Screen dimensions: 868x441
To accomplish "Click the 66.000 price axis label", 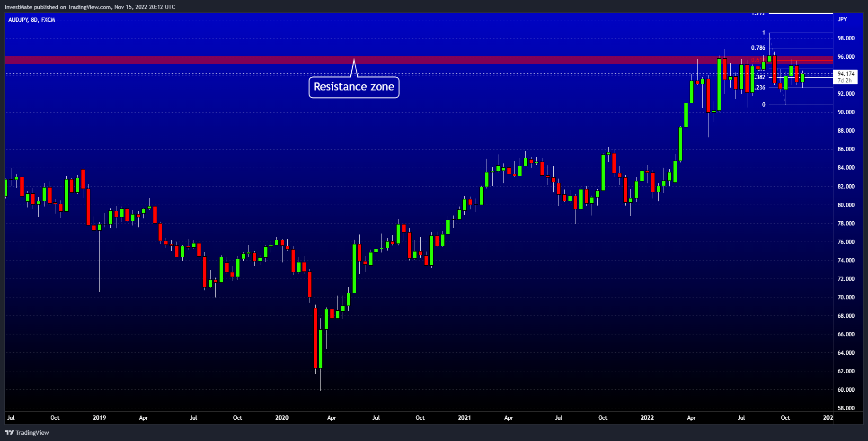I will pyautogui.click(x=846, y=334).
